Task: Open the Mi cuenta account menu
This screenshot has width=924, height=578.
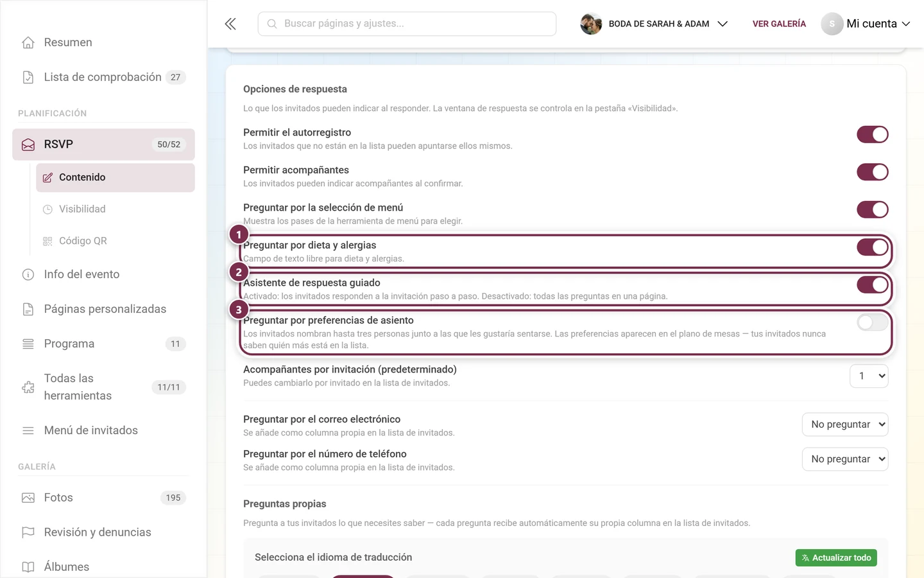Action: 866,24
